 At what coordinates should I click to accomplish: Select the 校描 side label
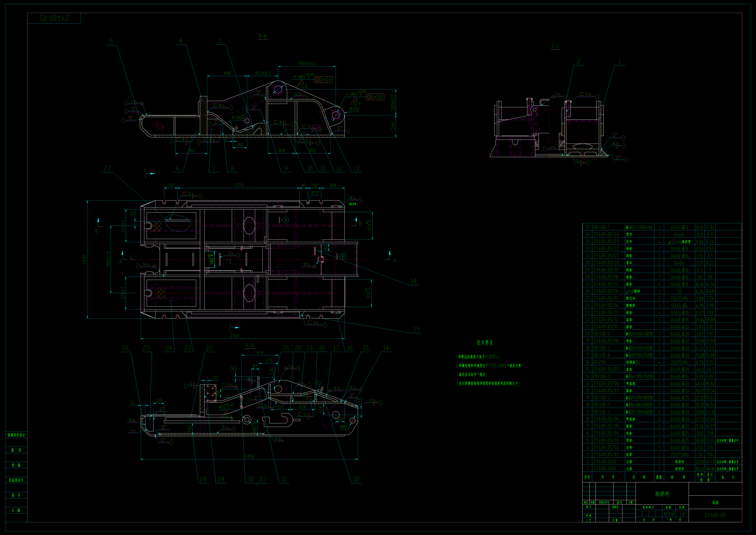click(x=16, y=465)
